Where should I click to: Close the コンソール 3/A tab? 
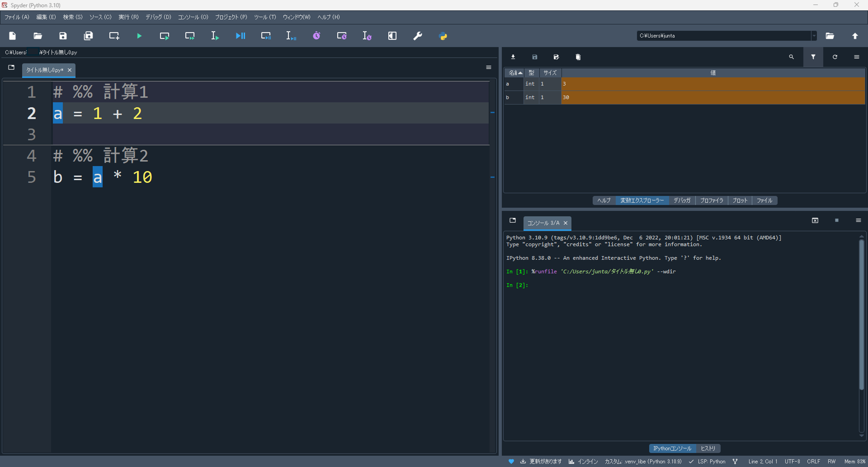click(x=565, y=223)
